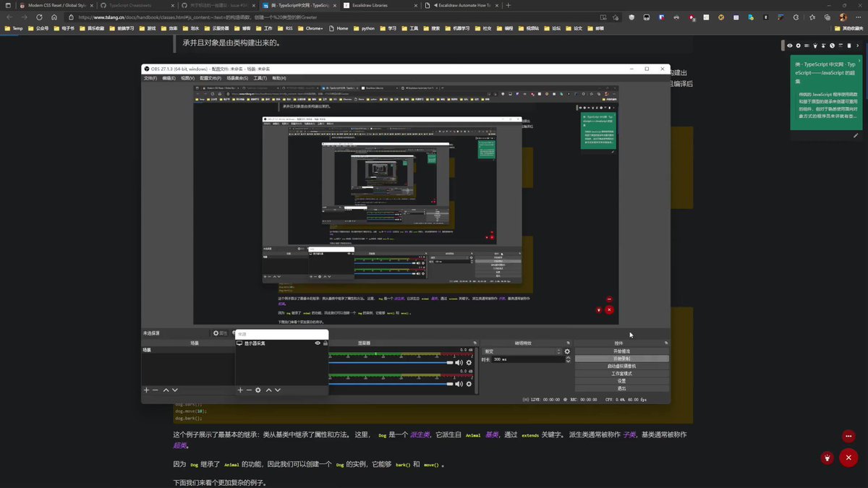Image resolution: width=868 pixels, height=488 pixels.
Task: Add this page to favorites
Action: [x=616, y=17]
